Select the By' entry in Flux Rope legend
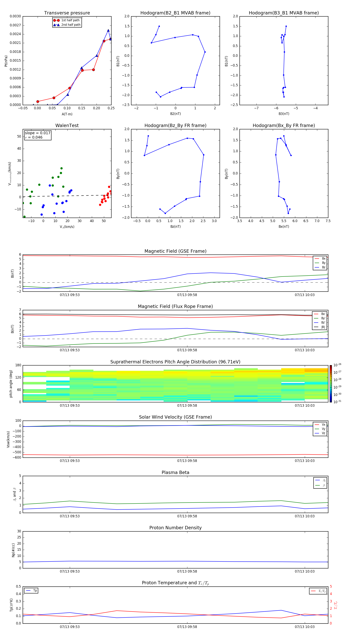The width and height of the screenshot is (351, 644). click(320, 318)
